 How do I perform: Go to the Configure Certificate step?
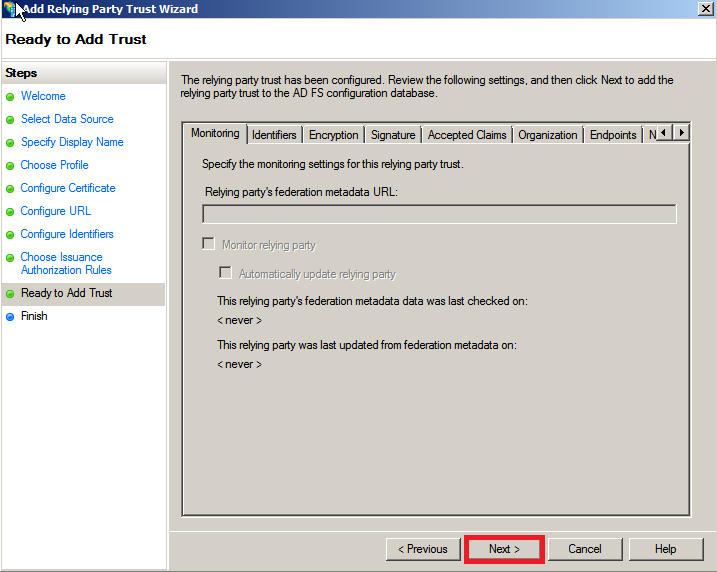[68, 188]
